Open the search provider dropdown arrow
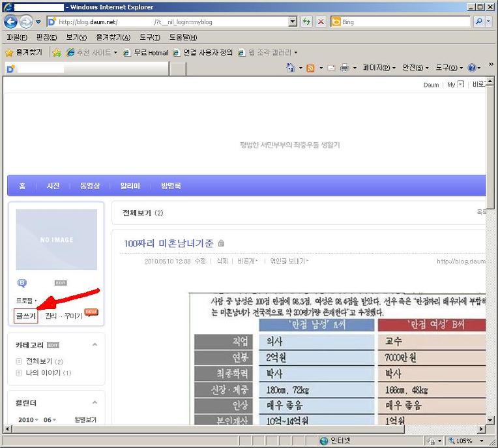The width and height of the screenshot is (498, 448). tap(488, 22)
